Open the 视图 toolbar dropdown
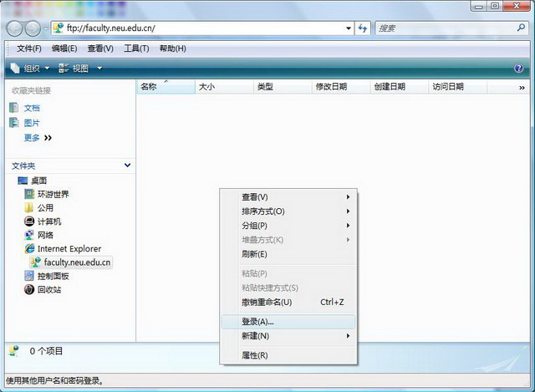Viewport: 535px width, 392px height. [81, 68]
